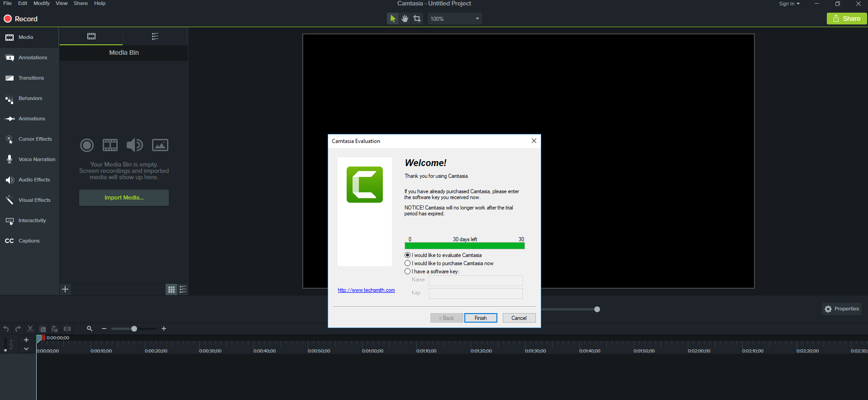Open the Cursor Effects panel
The image size is (868, 400).
(x=29, y=139)
